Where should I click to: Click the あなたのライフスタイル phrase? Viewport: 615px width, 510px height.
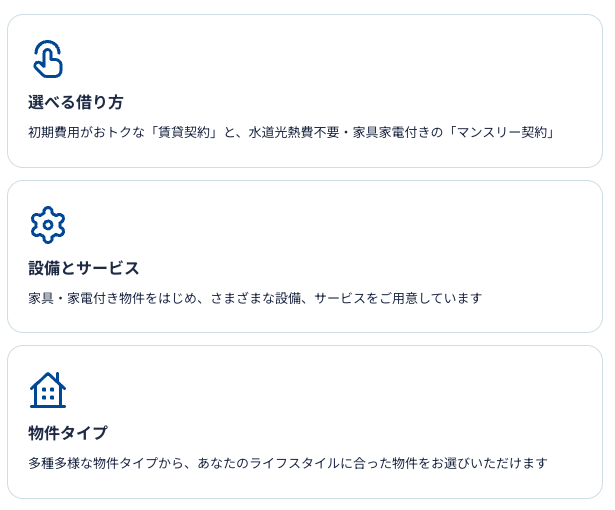tap(268, 463)
